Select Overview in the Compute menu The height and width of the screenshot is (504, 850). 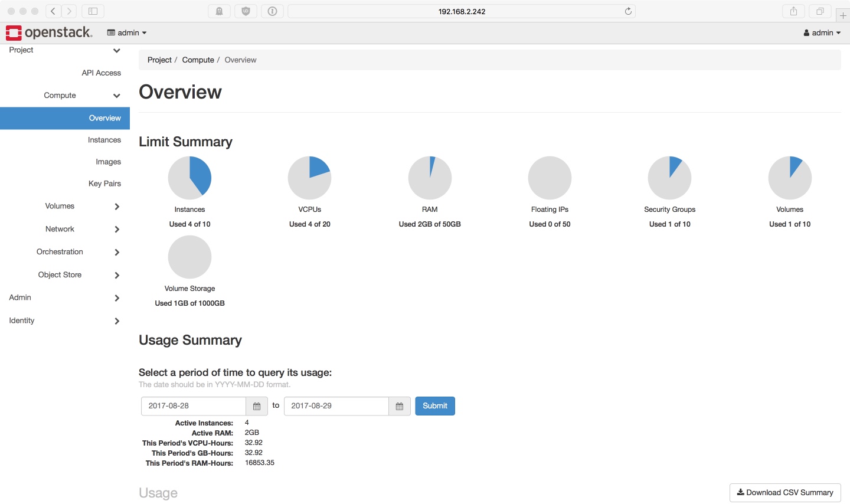(65, 118)
